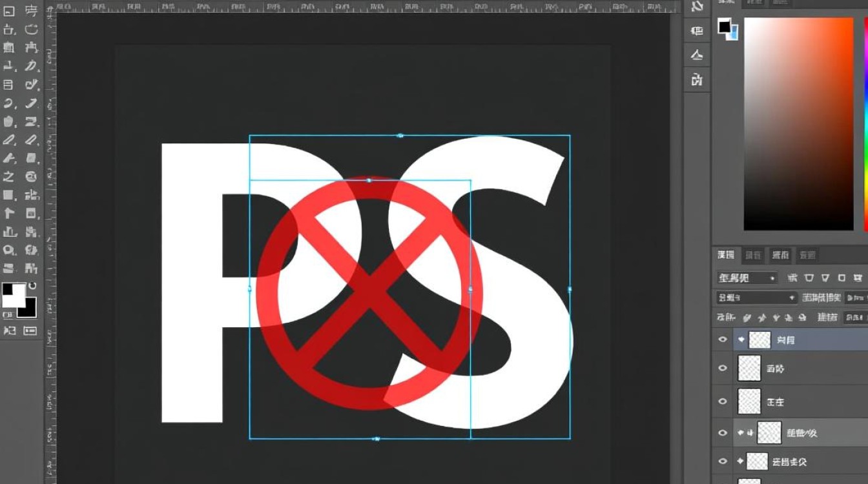868x484 pixels.
Task: Click the screen mode icon at toolbar bottom-right
Action: point(30,330)
